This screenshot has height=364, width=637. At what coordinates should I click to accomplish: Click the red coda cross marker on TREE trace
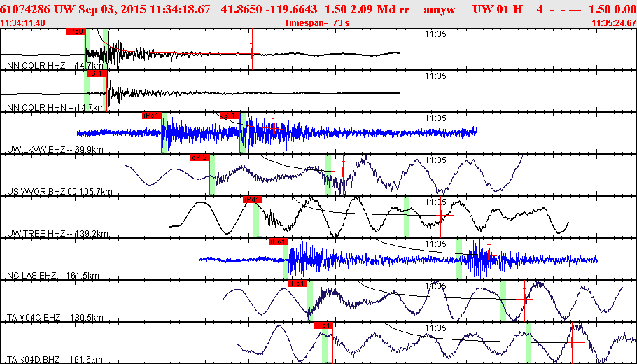point(441,215)
